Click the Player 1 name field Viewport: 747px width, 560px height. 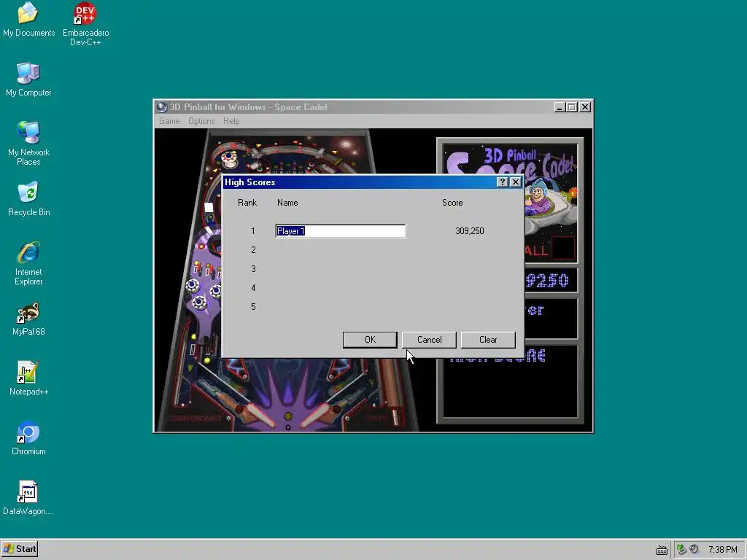340,231
